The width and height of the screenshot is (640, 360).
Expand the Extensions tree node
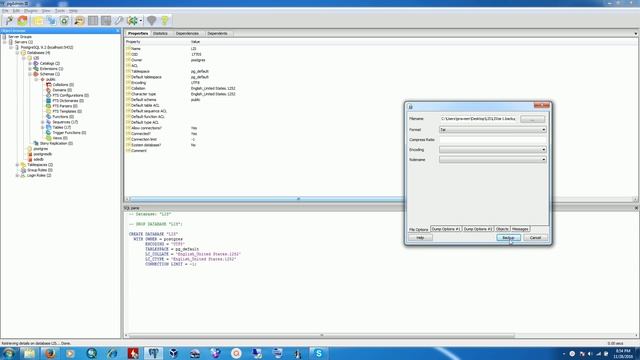click(x=30, y=69)
